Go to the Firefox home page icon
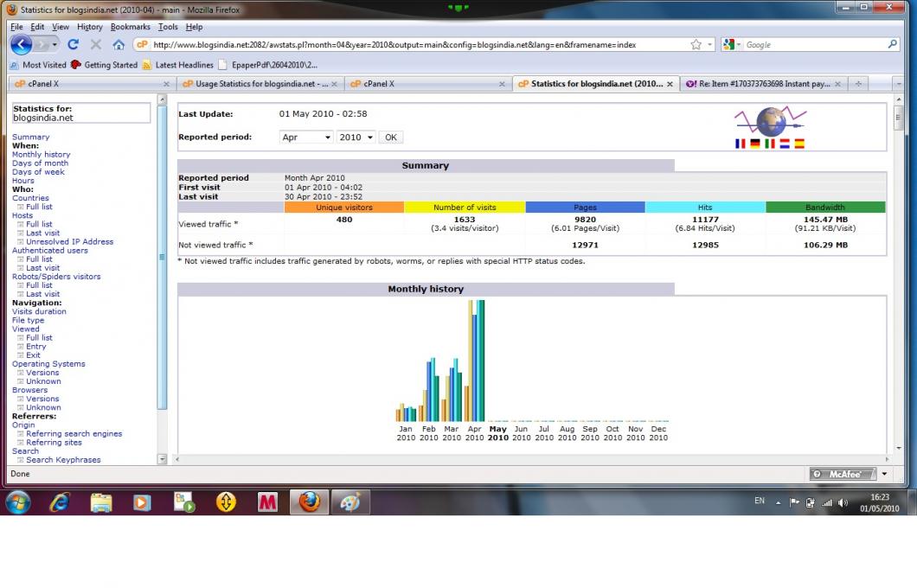 pos(119,45)
